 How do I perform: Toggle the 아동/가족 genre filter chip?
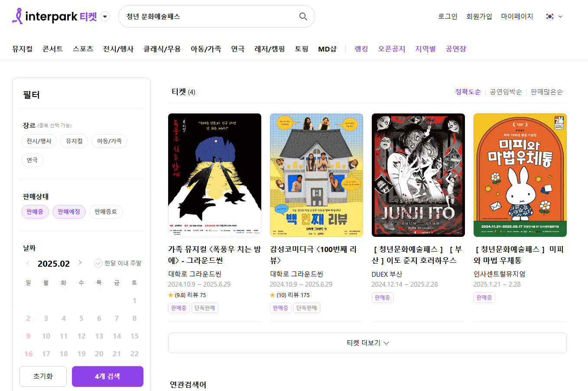click(x=109, y=141)
